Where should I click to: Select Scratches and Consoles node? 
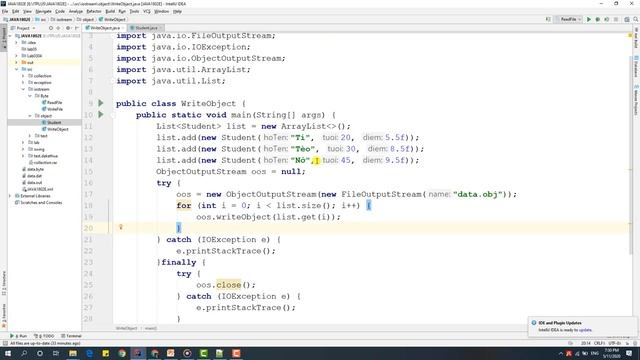[x=38, y=202]
